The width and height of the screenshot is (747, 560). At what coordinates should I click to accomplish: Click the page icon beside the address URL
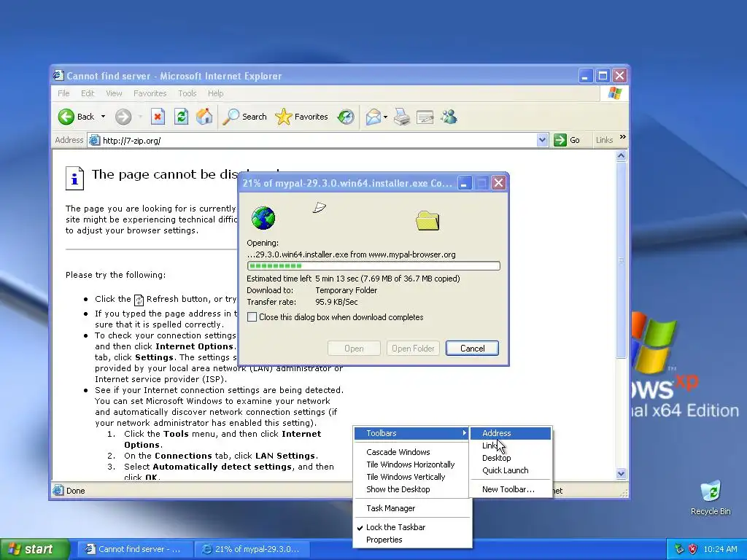[95, 140]
